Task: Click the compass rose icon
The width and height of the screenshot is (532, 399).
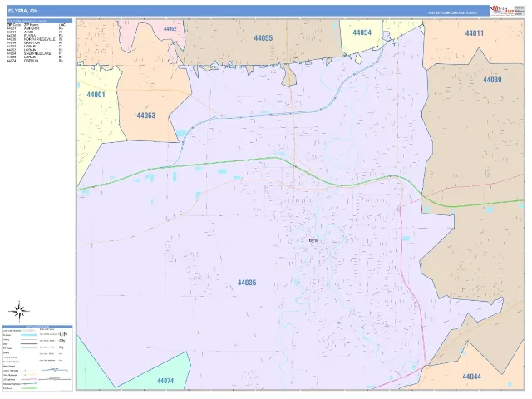Action: [x=19, y=311]
